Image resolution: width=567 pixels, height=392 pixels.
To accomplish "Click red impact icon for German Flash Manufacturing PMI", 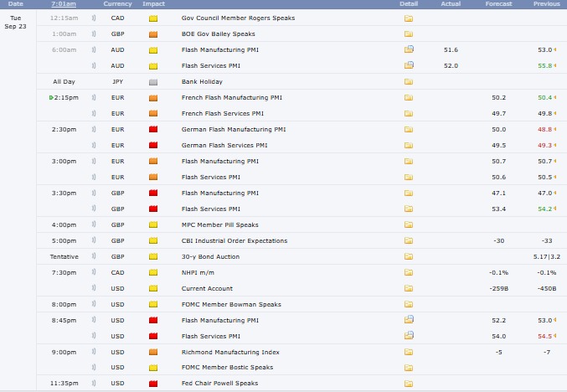I will click(x=152, y=130).
